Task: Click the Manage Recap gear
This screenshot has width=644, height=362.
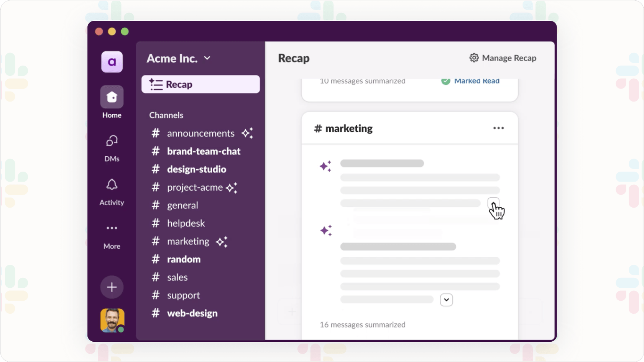Action: pos(474,58)
